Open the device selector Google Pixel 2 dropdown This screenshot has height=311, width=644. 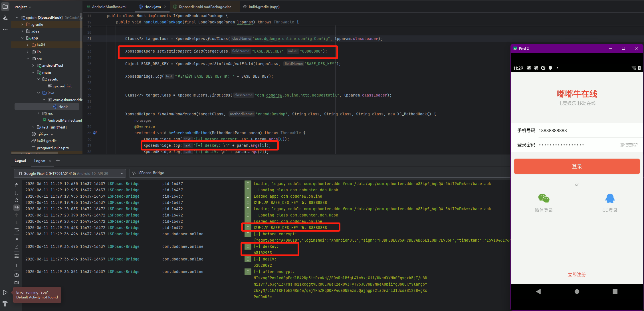tap(70, 173)
